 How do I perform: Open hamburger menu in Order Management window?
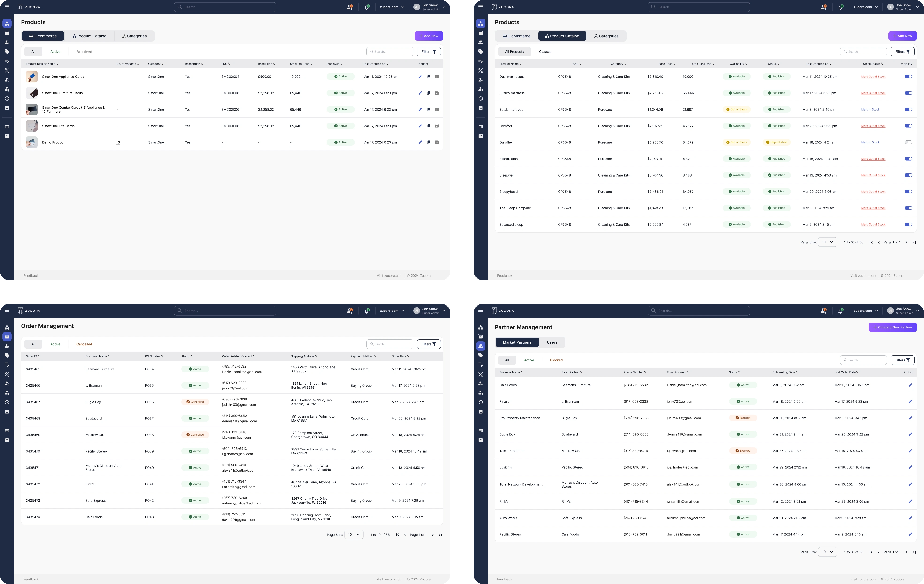click(x=7, y=311)
